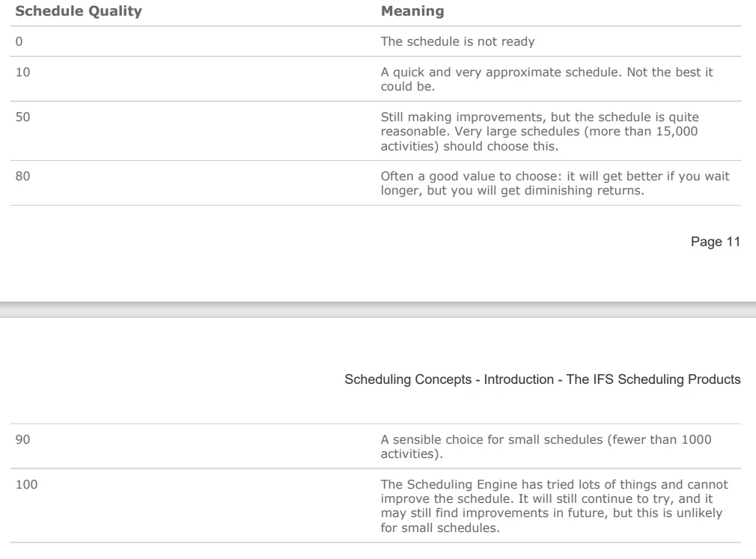Select the schedule quality value 0
Screen dimensions: 756x559
coord(19,41)
